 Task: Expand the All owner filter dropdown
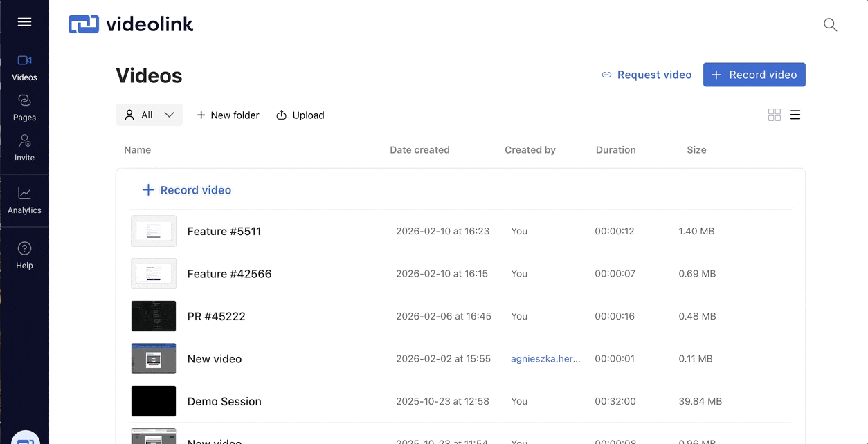tap(149, 115)
